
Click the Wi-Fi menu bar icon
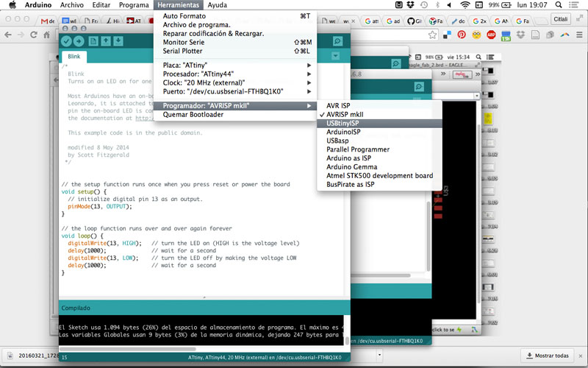[x=465, y=5]
